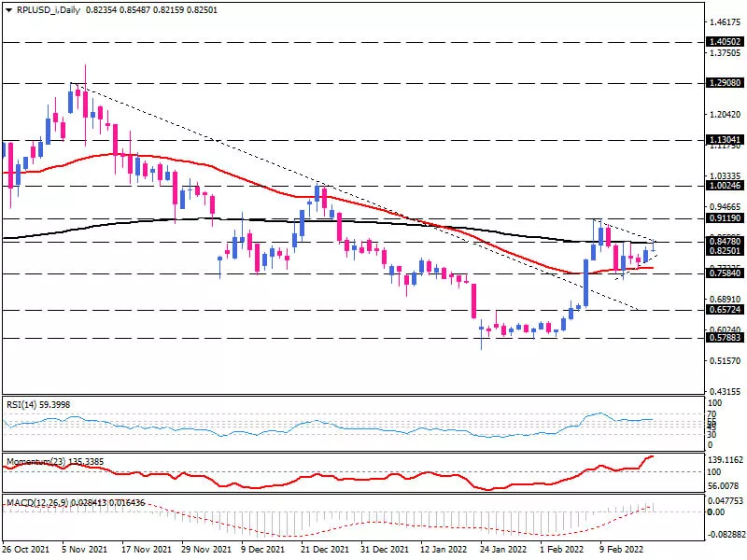
Task: Click the 0.84780 horizontal level label
Action: pos(726,242)
